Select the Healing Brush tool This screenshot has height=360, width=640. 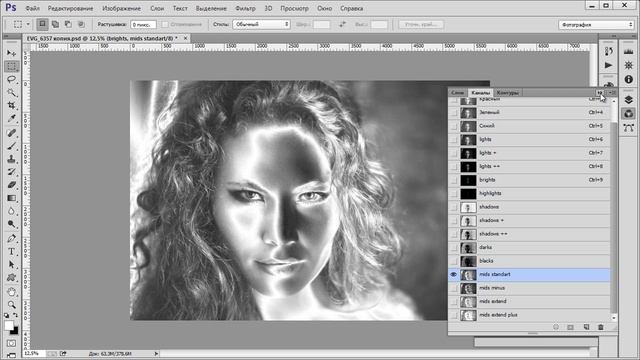(x=11, y=133)
